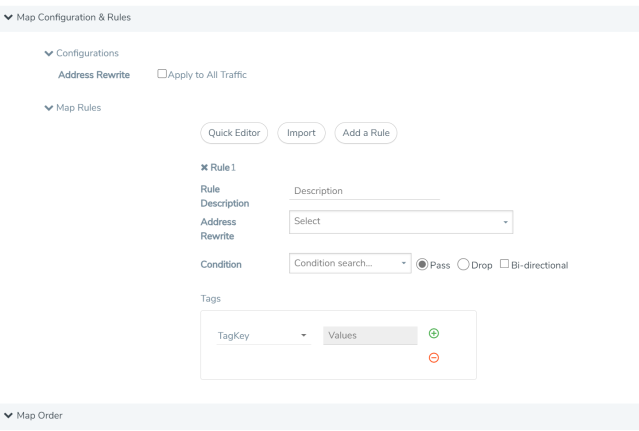Collapse the Map Rules chevron
This screenshot has height=431, width=639.
pyautogui.click(x=48, y=108)
